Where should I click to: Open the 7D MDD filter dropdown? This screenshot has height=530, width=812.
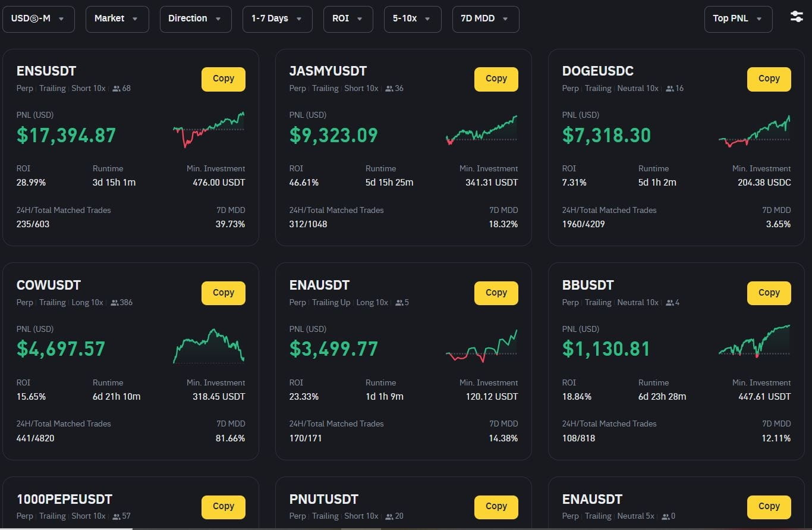tap(485, 19)
